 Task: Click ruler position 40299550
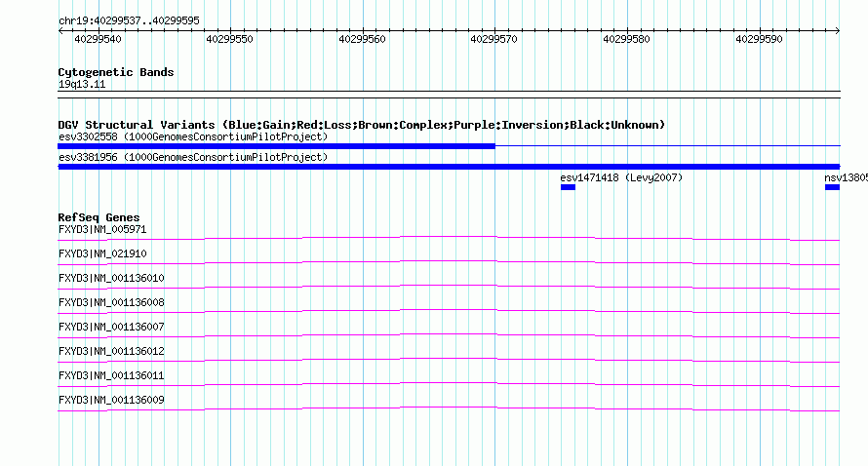230,39
